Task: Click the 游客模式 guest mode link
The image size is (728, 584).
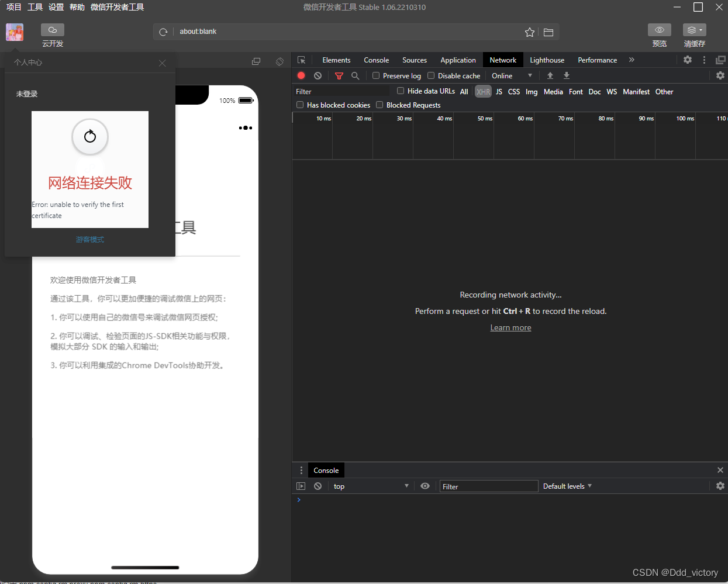Action: 90,240
